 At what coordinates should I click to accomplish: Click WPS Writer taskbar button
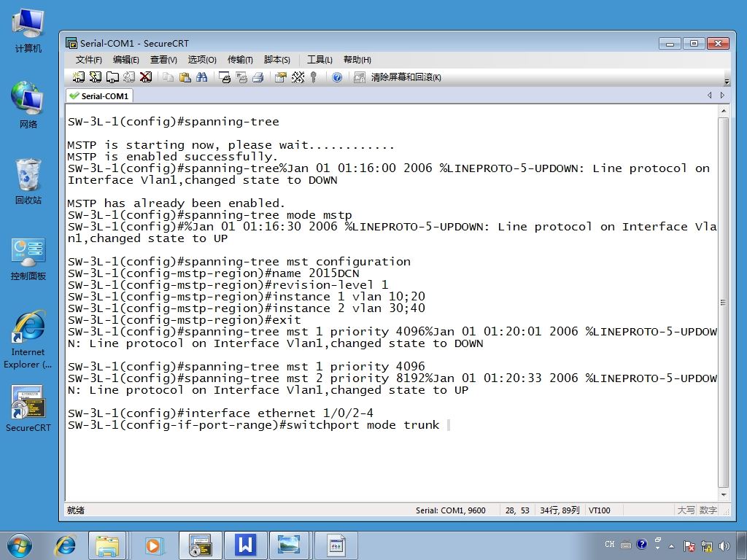click(x=245, y=545)
